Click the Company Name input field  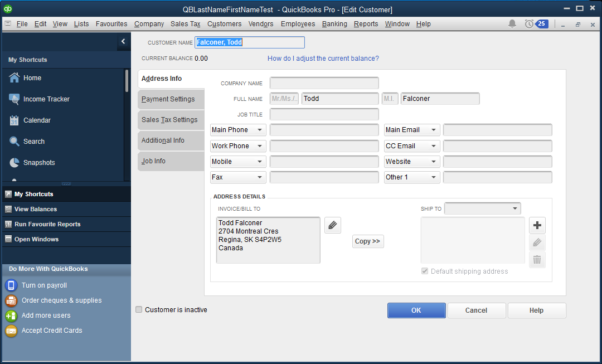324,83
